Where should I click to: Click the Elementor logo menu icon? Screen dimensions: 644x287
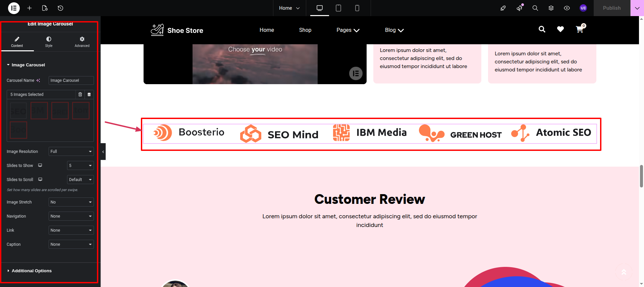click(x=14, y=8)
